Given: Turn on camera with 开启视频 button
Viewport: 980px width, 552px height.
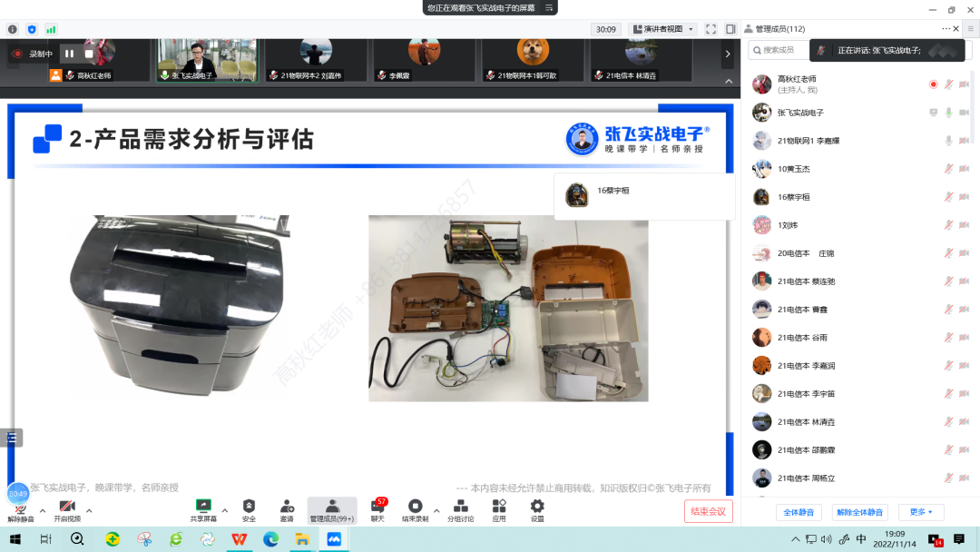Looking at the screenshot, I should pyautogui.click(x=66, y=508).
